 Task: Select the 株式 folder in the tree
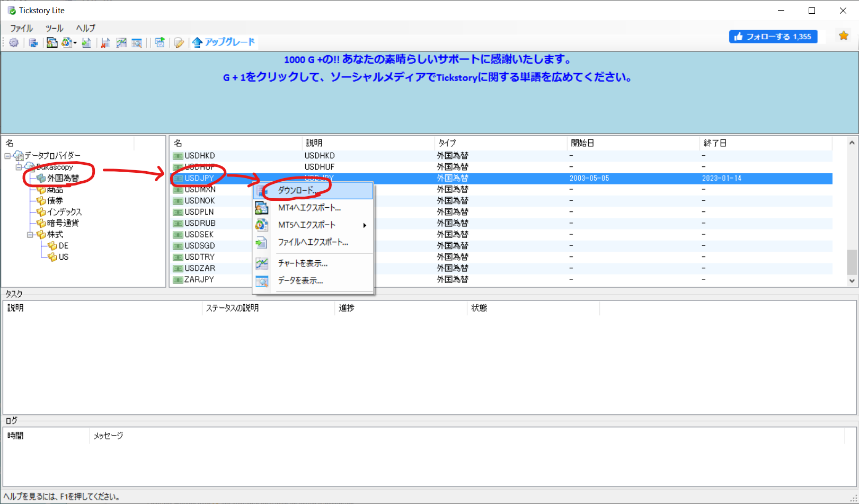click(55, 234)
